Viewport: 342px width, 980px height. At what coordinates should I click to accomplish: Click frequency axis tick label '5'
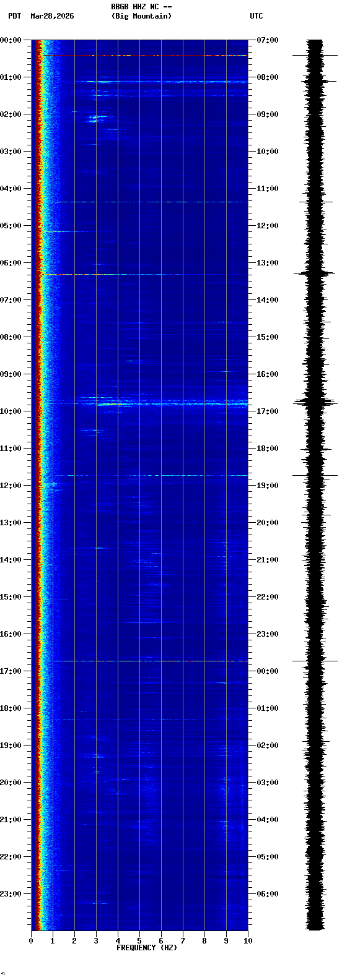point(139,941)
